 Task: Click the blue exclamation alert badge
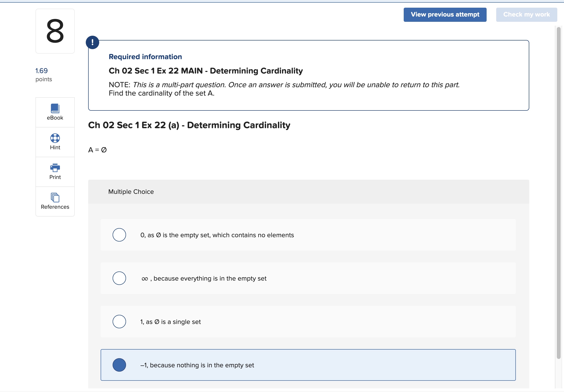tap(92, 42)
